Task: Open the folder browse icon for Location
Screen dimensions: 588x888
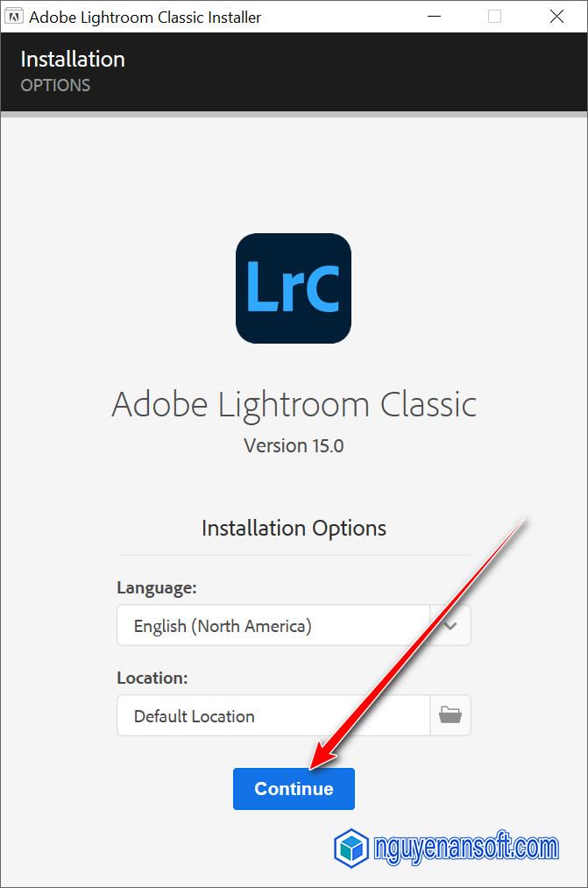Action: (450, 715)
